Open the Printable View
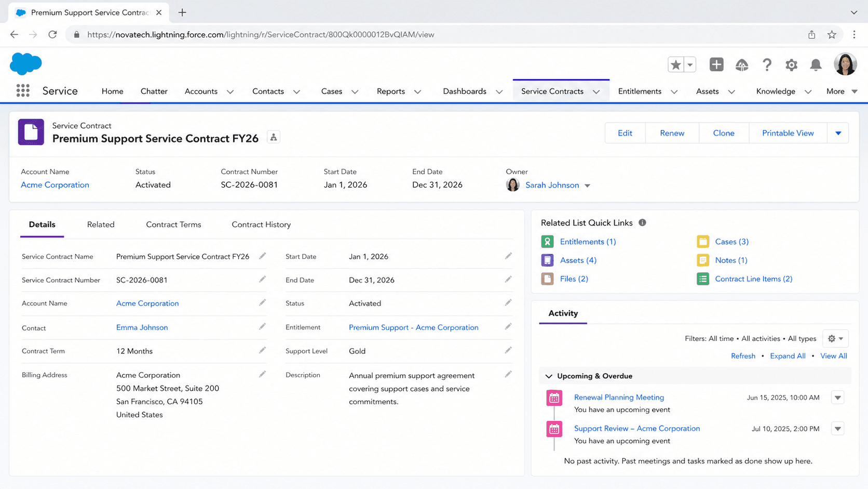The width and height of the screenshot is (868, 489). pos(788,133)
